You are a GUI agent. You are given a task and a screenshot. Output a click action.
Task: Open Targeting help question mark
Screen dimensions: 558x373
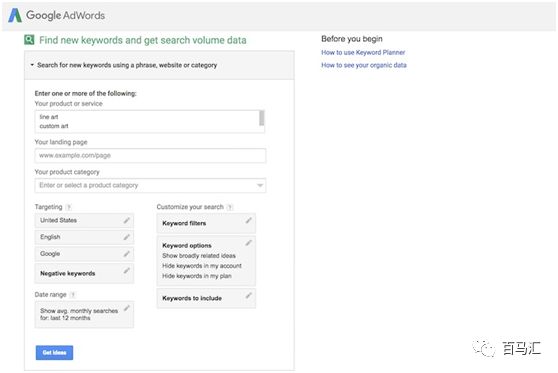[69, 207]
